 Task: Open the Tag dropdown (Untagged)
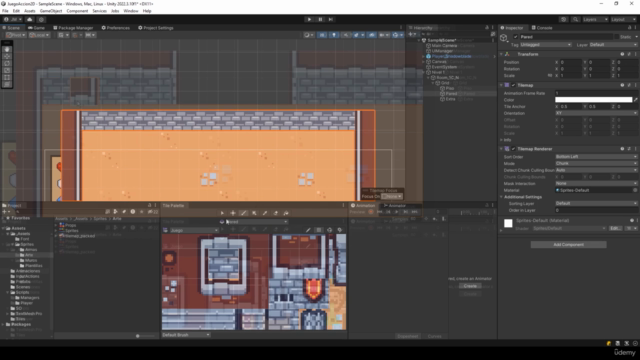point(546,44)
